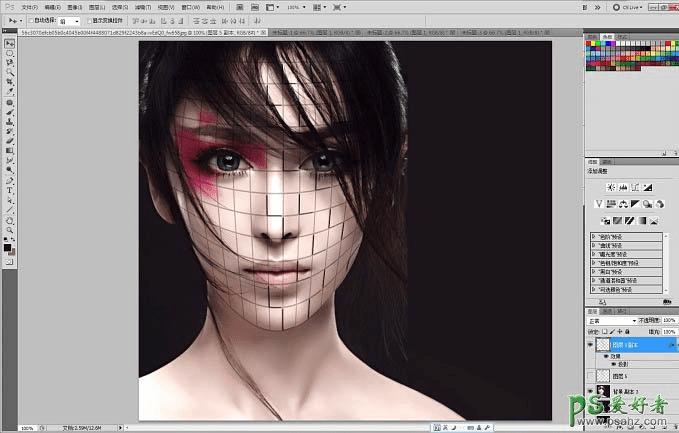Screen dimensions: 679x433
Task: Enable the Auto-Select checkbox
Action: point(33,20)
